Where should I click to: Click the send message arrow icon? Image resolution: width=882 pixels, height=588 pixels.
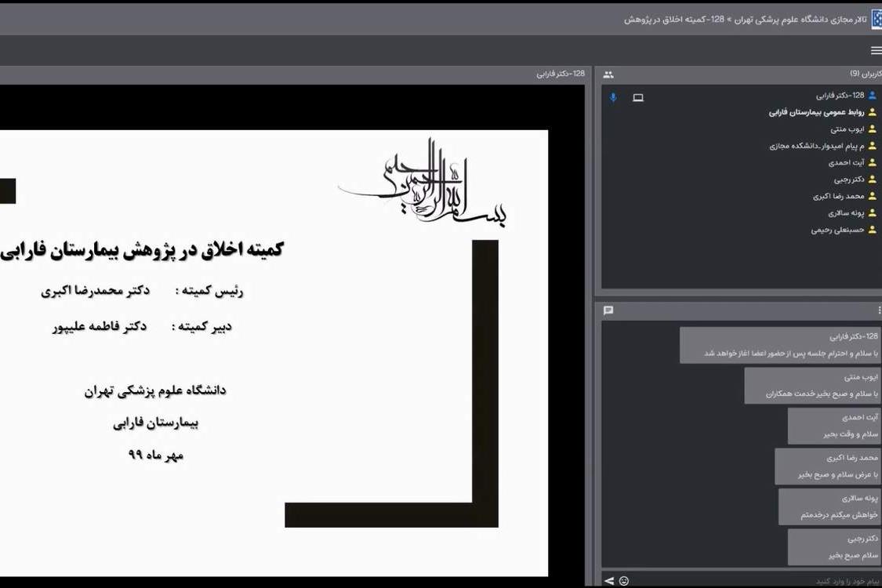(609, 579)
